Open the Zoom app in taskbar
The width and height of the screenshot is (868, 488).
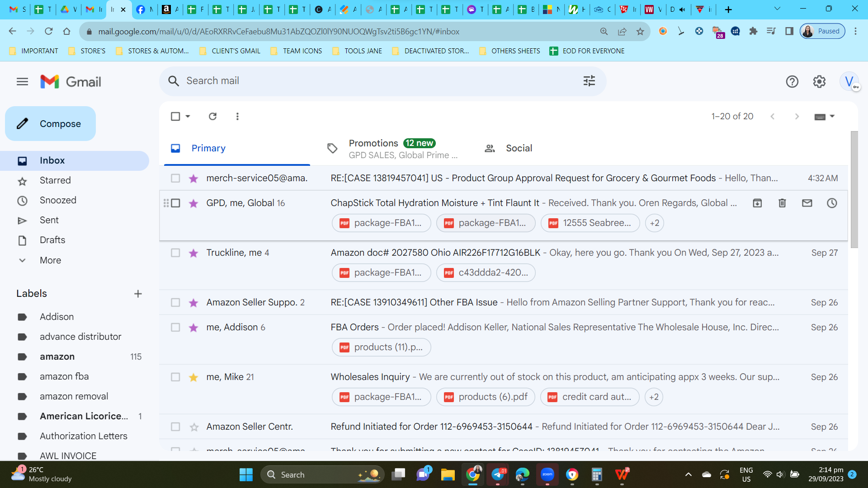click(547, 474)
